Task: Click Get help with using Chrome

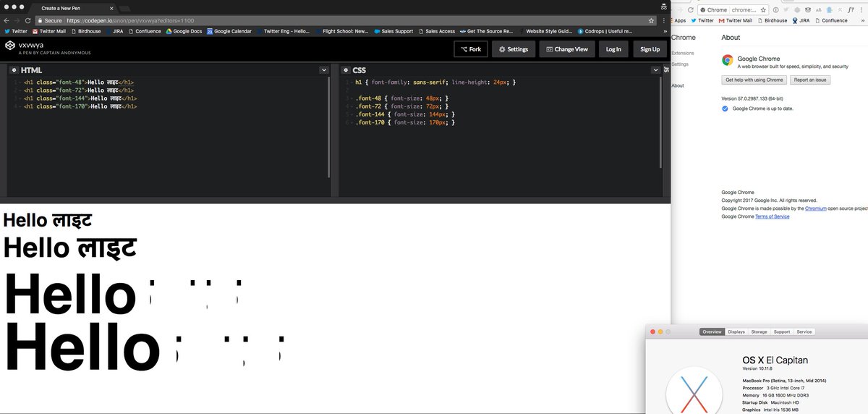Action: [754, 80]
